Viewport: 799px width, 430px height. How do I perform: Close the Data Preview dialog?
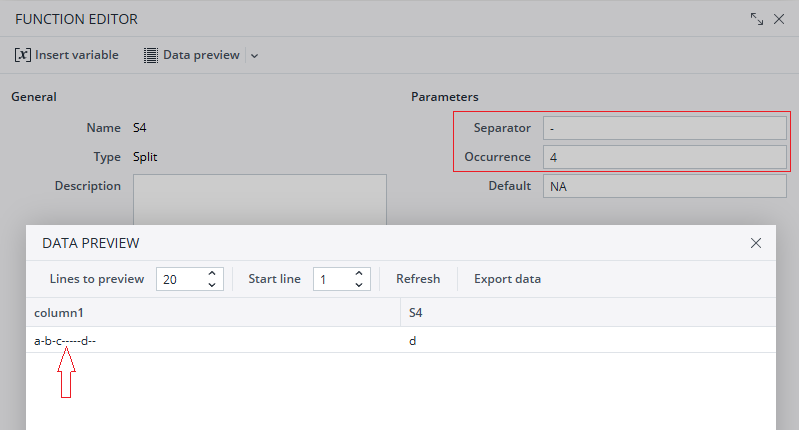coord(756,243)
